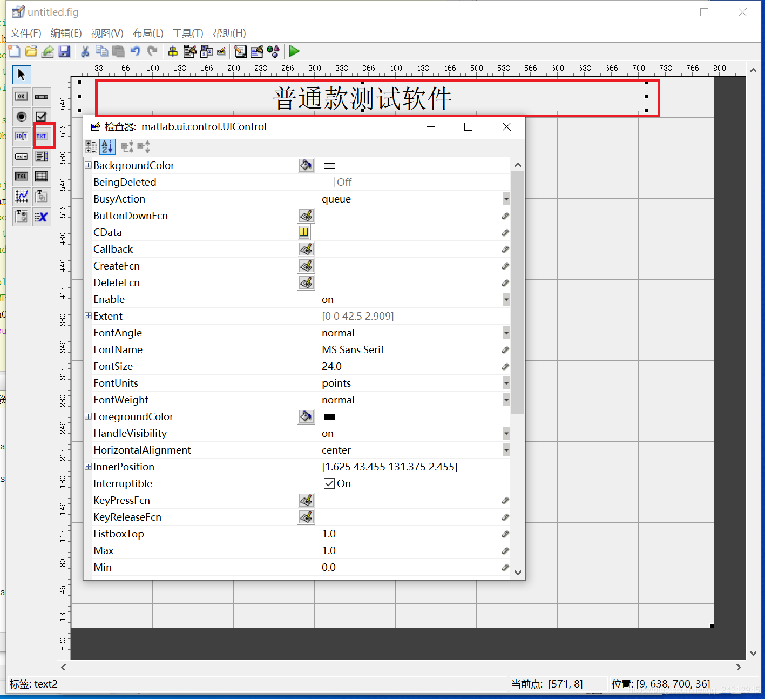Click the Callback property edit button
Screen dimensions: 765x700
point(306,249)
